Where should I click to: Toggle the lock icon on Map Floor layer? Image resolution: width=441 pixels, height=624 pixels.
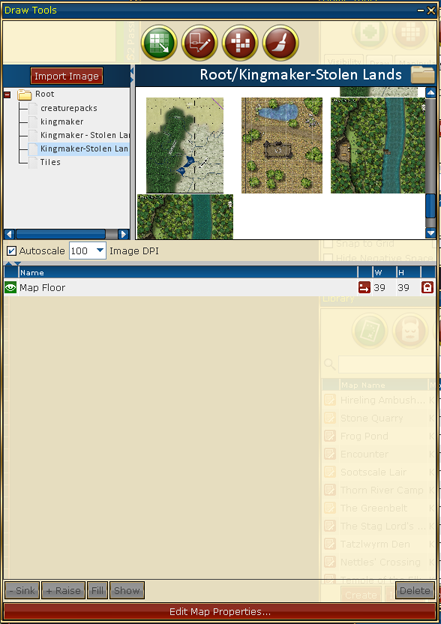[427, 287]
